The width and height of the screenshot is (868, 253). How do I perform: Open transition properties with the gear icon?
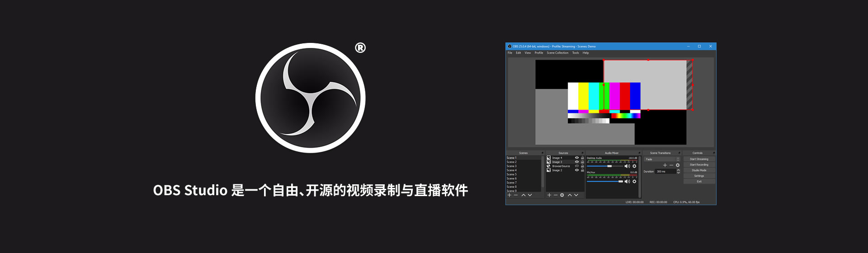coord(678,165)
